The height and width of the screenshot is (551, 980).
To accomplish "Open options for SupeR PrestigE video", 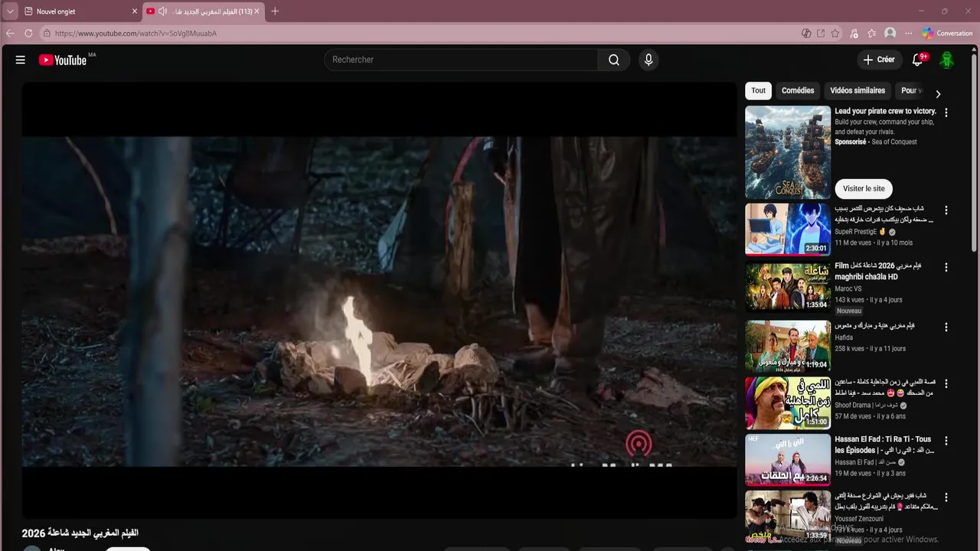I will pos(946,210).
